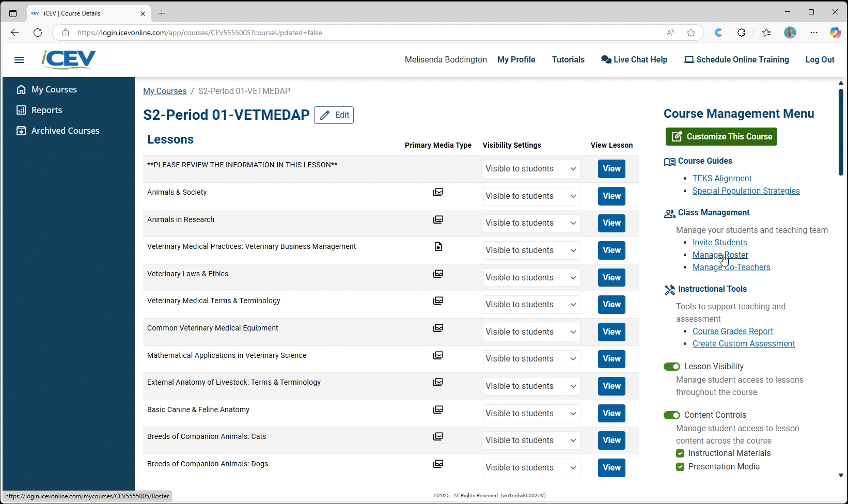Switch to the iCEV Course Details browser tab
The image size is (848, 504).
click(x=83, y=13)
